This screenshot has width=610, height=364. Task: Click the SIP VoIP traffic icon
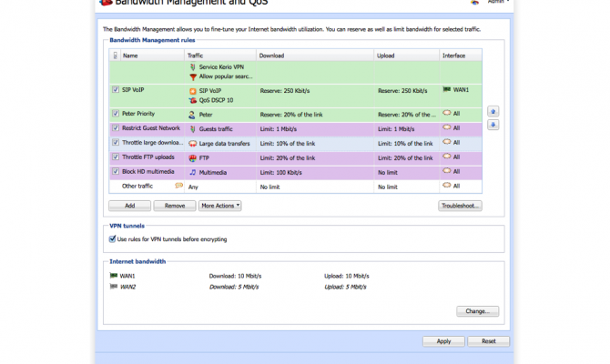[193, 91]
